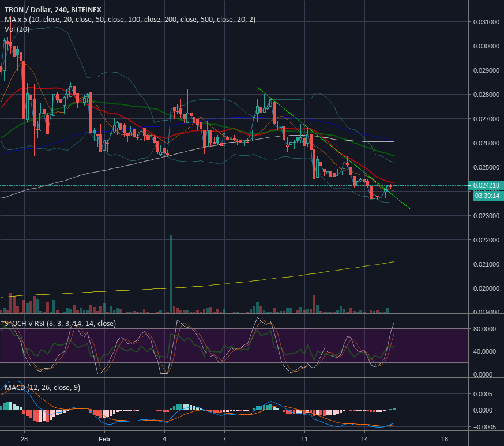Click the 14 date label on time axis
The image size is (504, 446).
(364, 439)
